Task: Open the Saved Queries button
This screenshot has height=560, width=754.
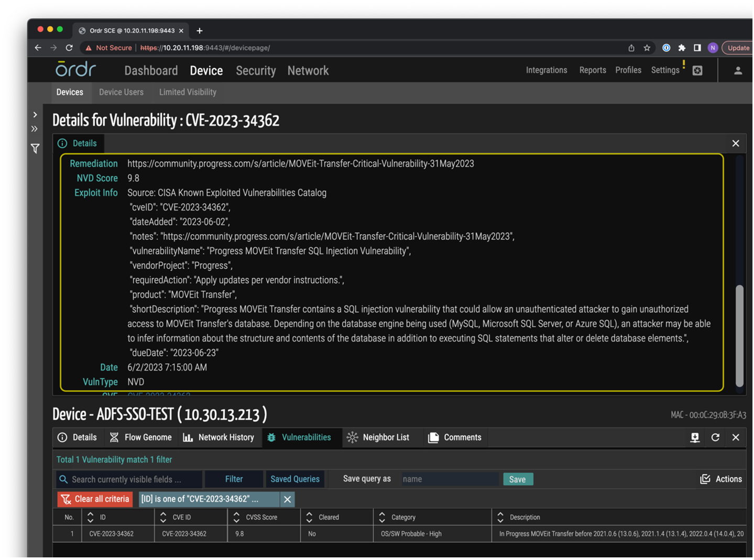Action: click(295, 479)
